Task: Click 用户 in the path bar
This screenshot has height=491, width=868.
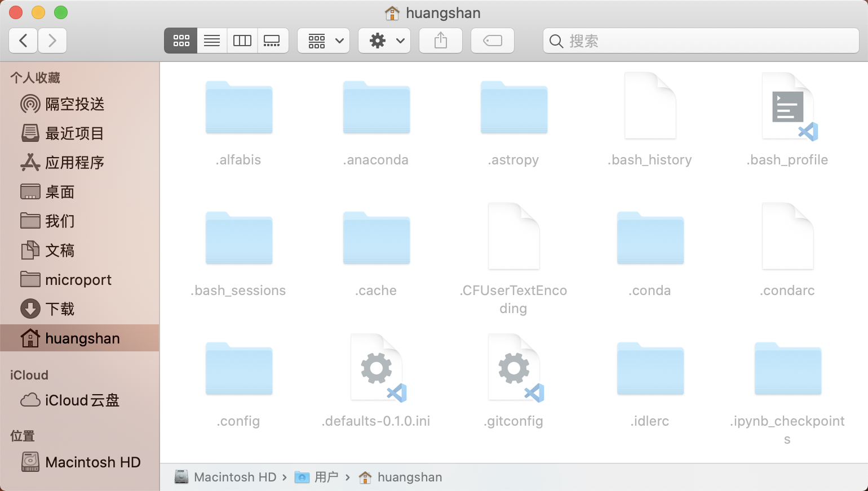Action: pos(317,477)
